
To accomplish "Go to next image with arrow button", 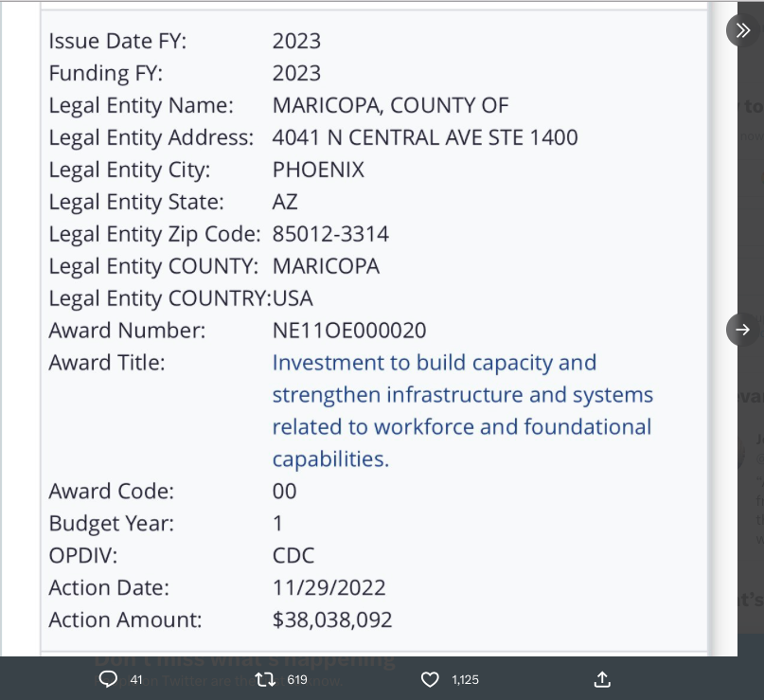I will coord(742,330).
